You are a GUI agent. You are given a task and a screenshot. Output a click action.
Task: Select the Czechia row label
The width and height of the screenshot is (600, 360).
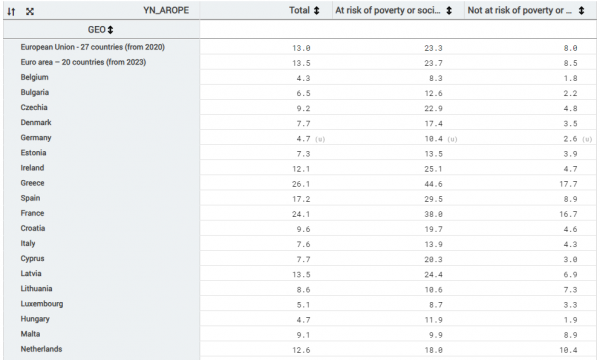click(34, 107)
